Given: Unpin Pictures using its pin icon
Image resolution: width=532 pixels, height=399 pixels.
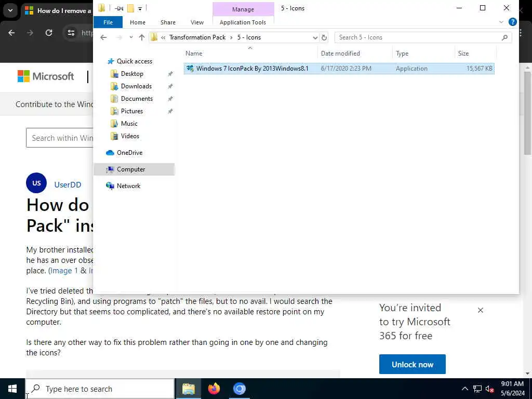Looking at the screenshot, I should pos(170,111).
